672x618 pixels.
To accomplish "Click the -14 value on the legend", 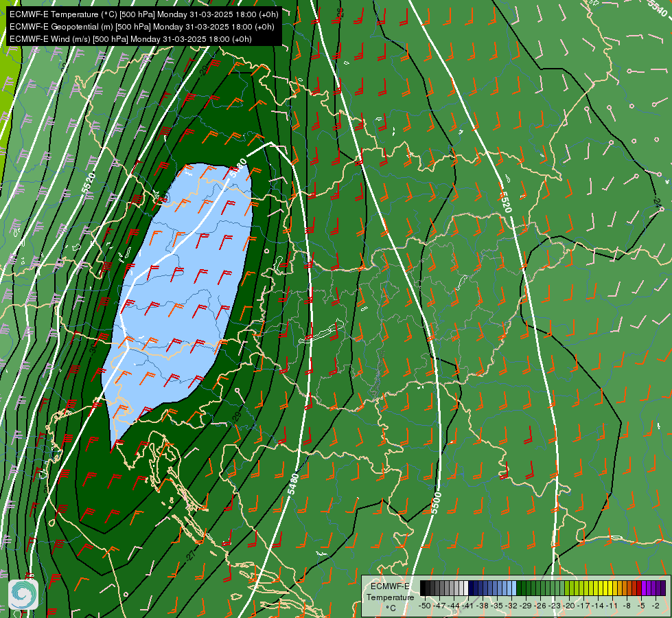I will [598, 606].
